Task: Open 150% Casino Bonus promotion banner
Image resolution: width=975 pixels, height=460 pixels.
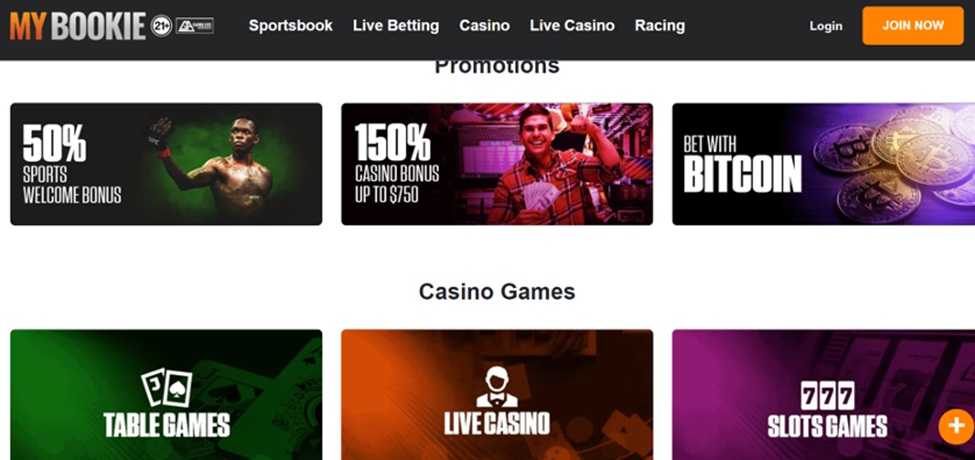Action: (x=497, y=164)
